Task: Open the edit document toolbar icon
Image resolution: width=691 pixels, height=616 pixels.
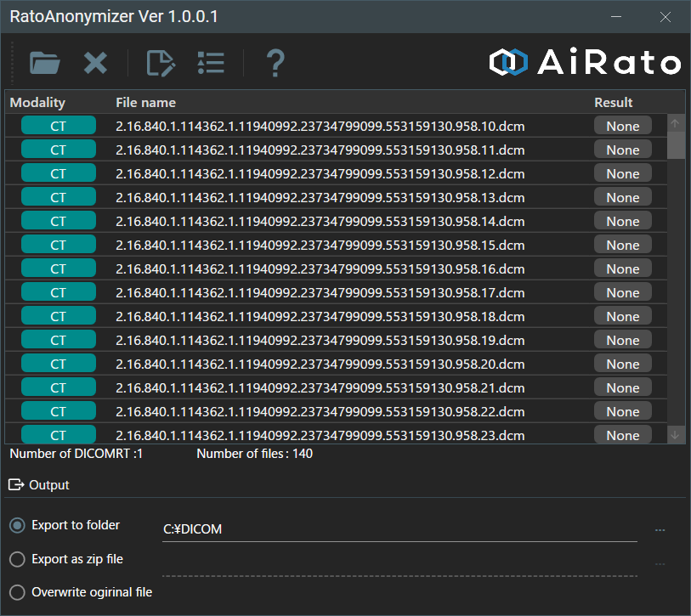Action: (160, 63)
